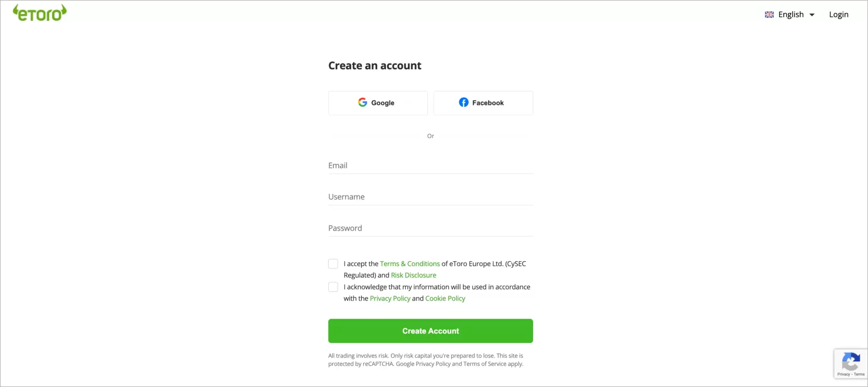Select the Google sign-up icon

click(363, 102)
